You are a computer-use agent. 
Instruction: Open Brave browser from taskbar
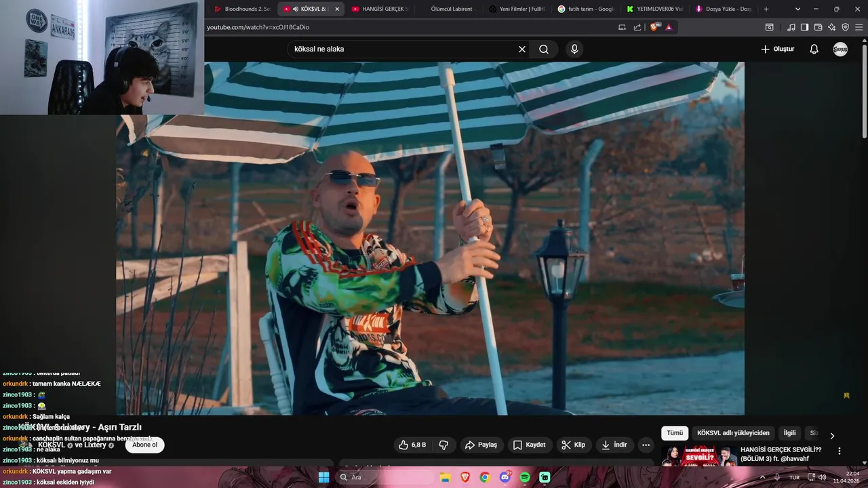tap(465, 477)
